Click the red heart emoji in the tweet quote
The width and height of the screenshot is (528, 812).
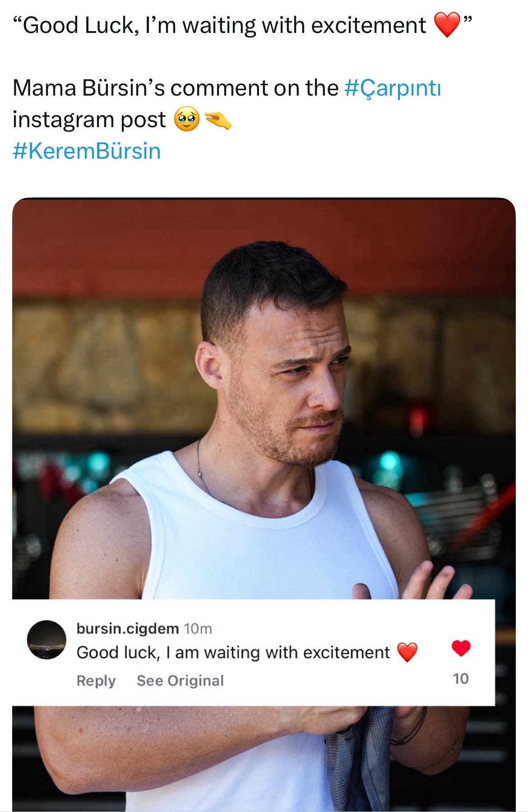coord(446,25)
